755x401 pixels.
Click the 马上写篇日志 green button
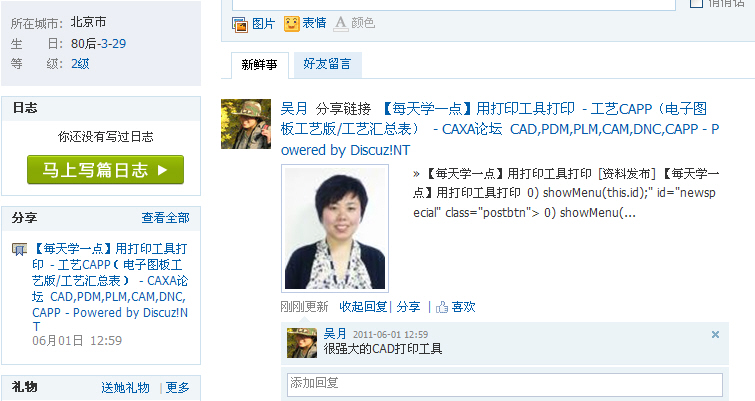click(x=105, y=169)
